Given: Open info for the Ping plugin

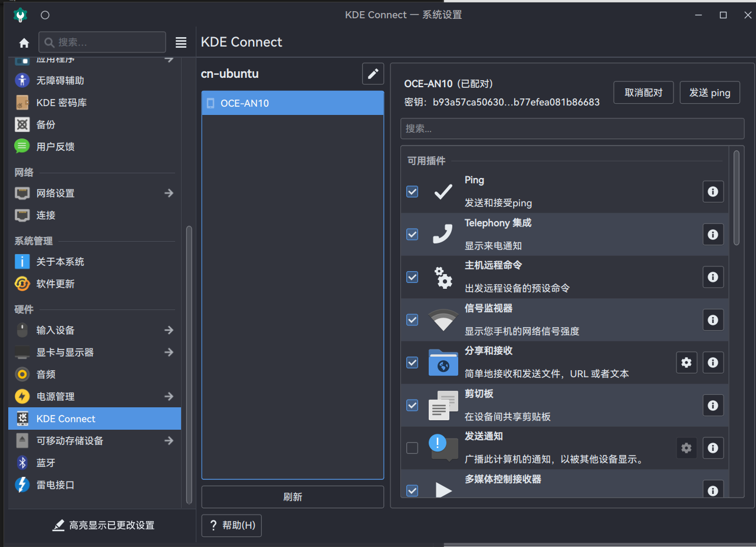Looking at the screenshot, I should pyautogui.click(x=713, y=192).
